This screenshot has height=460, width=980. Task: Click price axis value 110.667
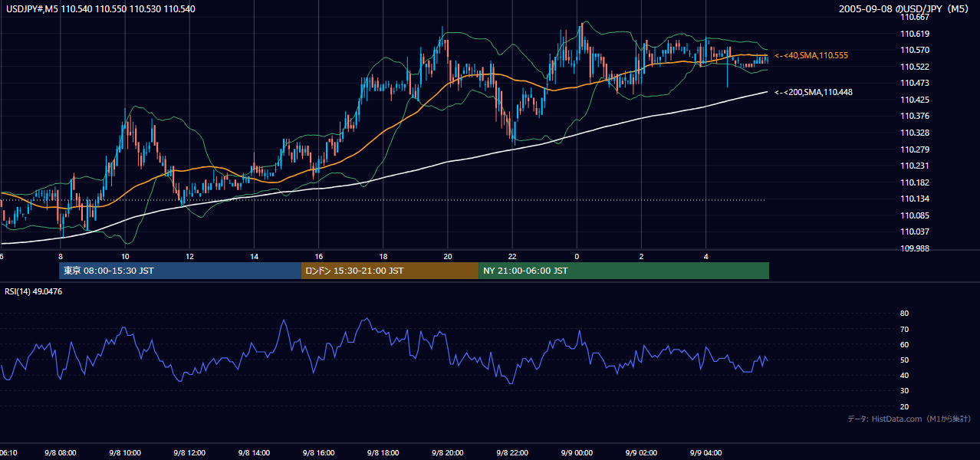[916, 17]
